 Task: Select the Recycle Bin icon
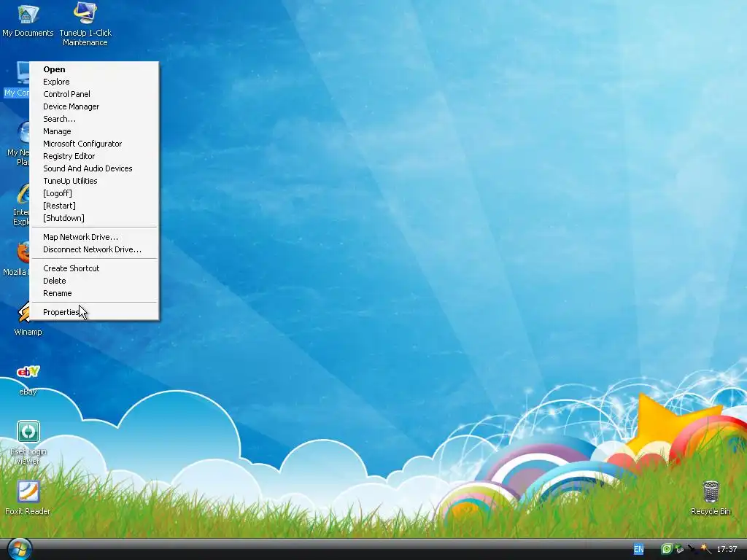[x=711, y=497]
